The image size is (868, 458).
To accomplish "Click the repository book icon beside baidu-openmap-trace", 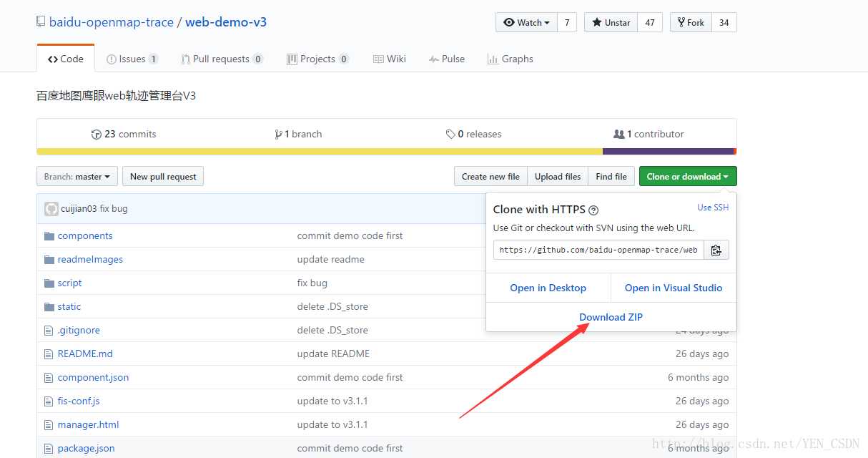I will (41, 22).
